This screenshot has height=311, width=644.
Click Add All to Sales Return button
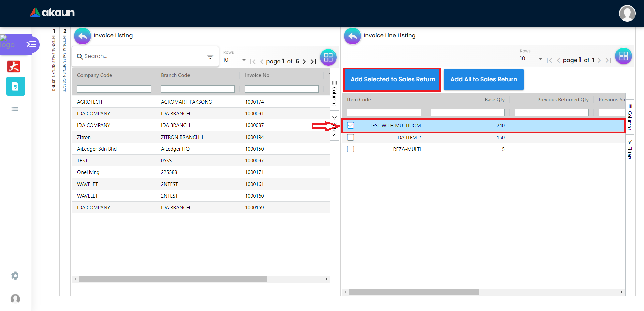coord(483,80)
